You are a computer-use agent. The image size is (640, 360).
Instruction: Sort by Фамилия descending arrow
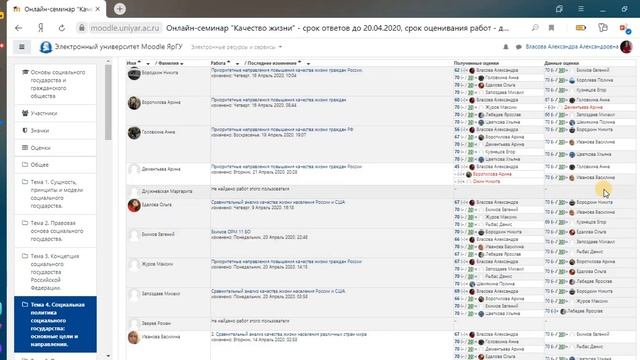point(182,64)
